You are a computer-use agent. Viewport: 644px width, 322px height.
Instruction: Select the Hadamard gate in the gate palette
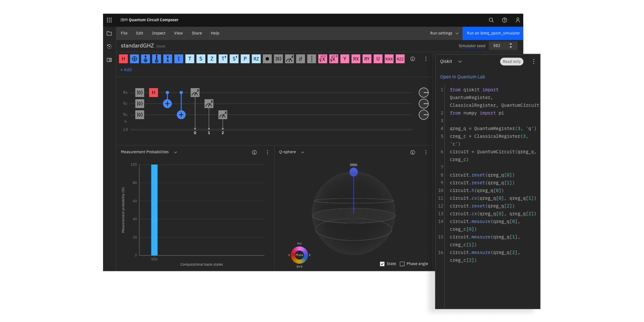coord(123,59)
